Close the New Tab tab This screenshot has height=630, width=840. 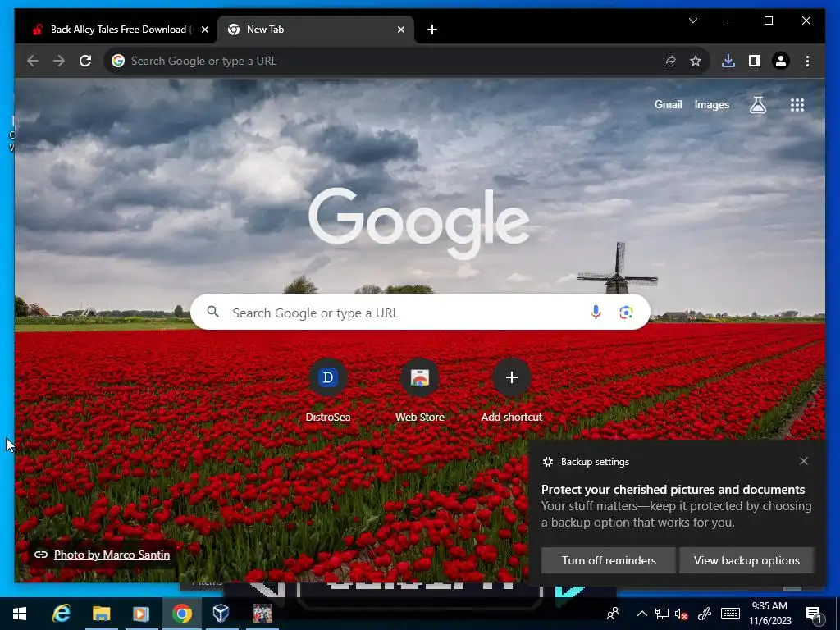(x=400, y=30)
